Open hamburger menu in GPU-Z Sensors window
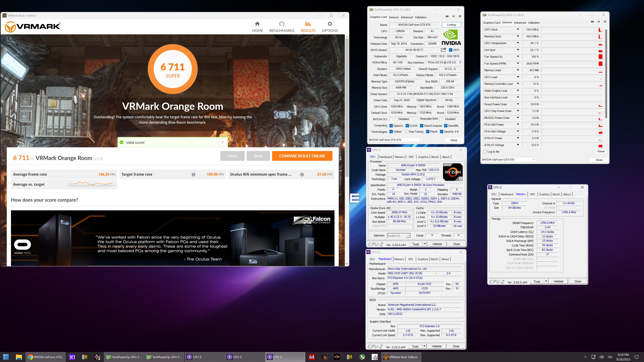 (605, 22)
